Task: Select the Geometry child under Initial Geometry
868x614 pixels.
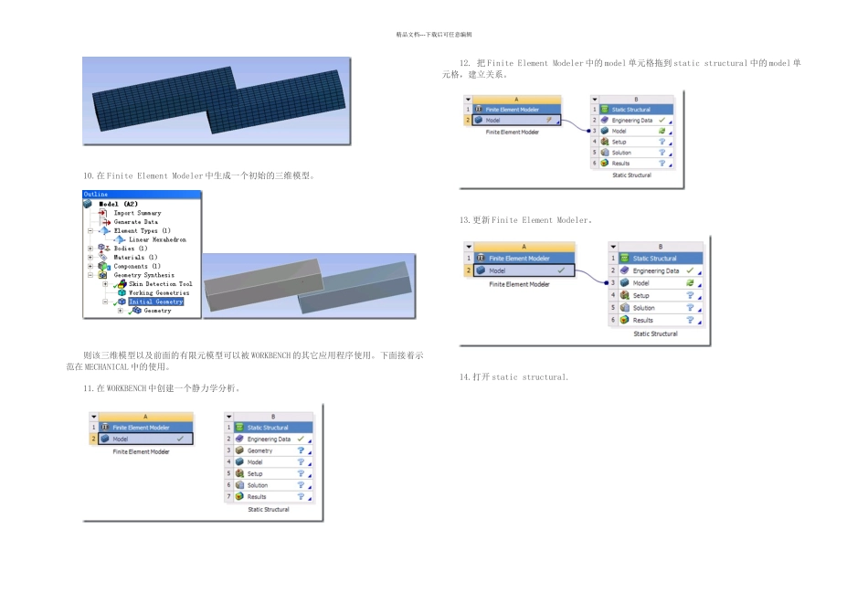Action: tap(157, 311)
